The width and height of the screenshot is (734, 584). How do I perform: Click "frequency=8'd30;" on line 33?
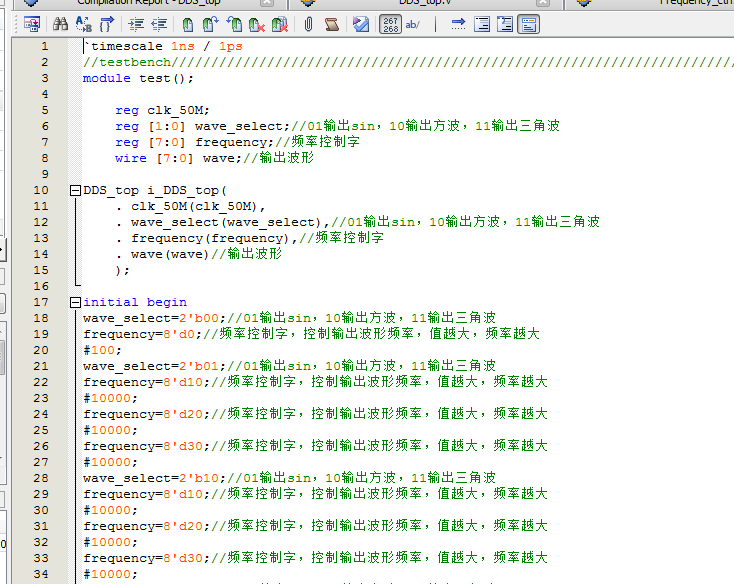pos(147,558)
